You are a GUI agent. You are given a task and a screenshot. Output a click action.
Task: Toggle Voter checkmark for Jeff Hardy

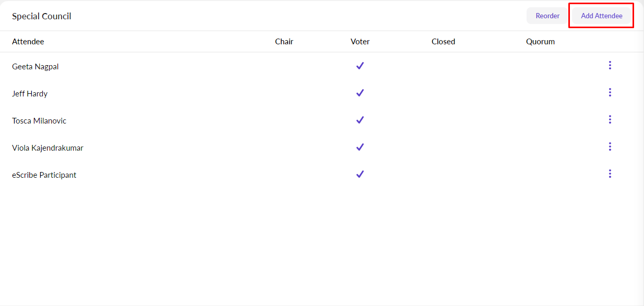[360, 93]
